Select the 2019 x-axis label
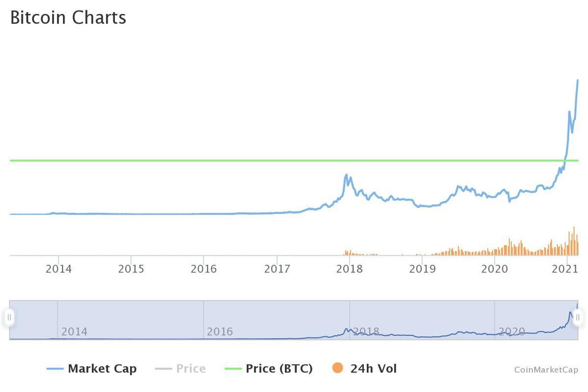This screenshot has width=588, height=392. (x=422, y=269)
